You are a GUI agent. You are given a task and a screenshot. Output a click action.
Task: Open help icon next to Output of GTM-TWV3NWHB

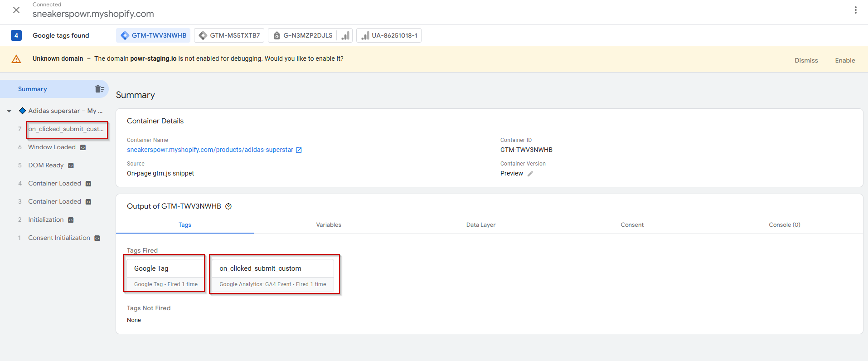coord(228,206)
